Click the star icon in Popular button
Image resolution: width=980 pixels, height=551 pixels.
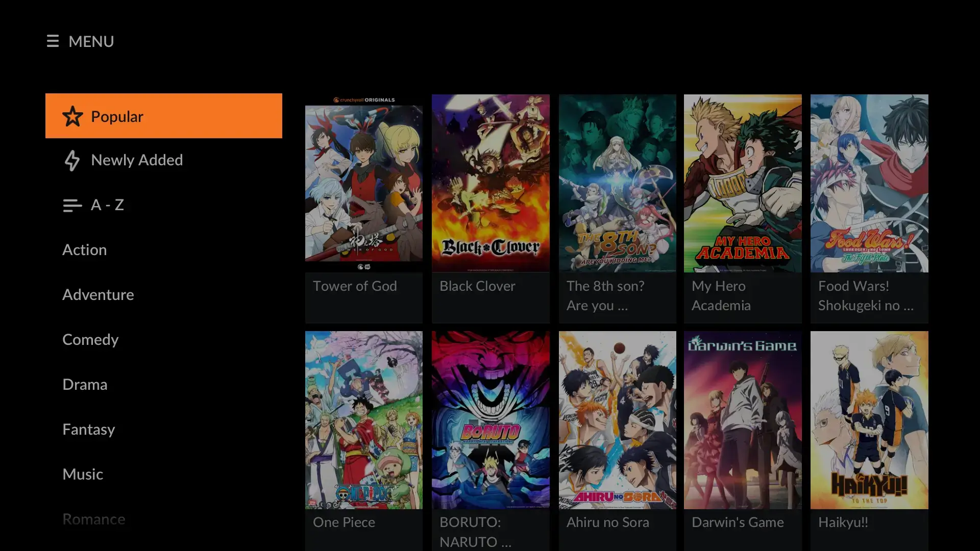(72, 116)
